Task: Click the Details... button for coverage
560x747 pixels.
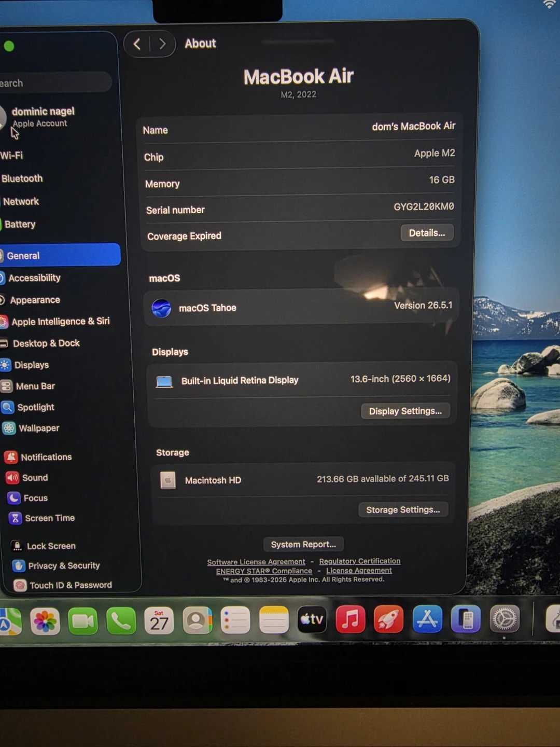Action: click(x=427, y=233)
